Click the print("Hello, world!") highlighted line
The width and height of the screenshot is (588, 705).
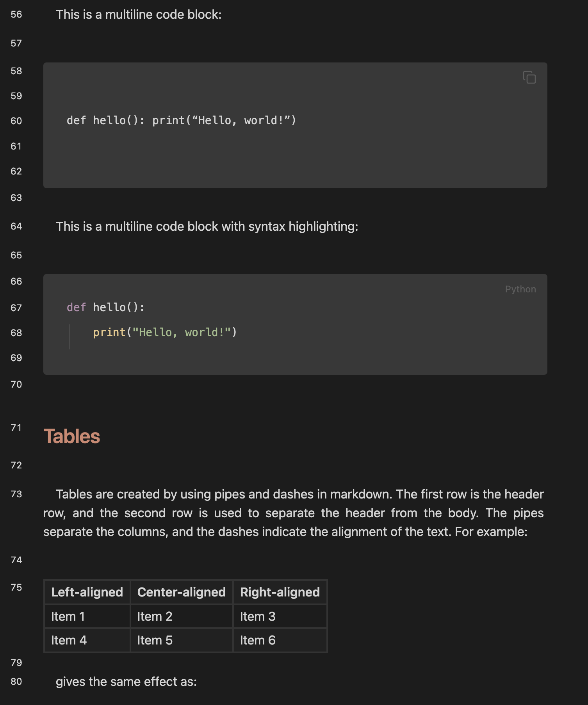coord(165,332)
